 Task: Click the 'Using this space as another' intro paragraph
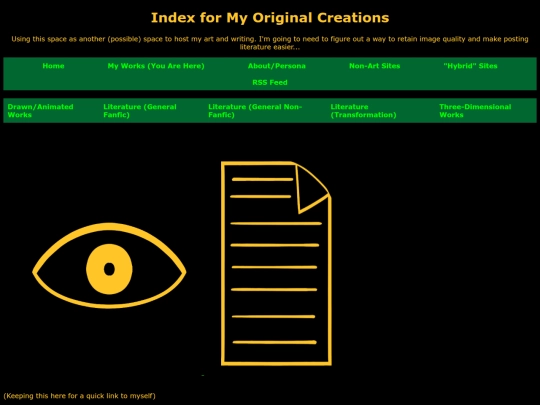coord(270,43)
